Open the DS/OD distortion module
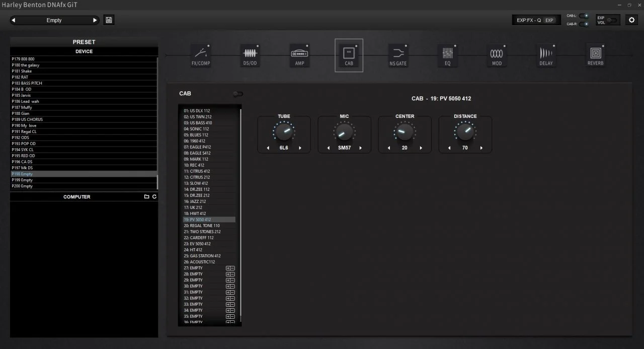The width and height of the screenshot is (644, 349). (250, 55)
